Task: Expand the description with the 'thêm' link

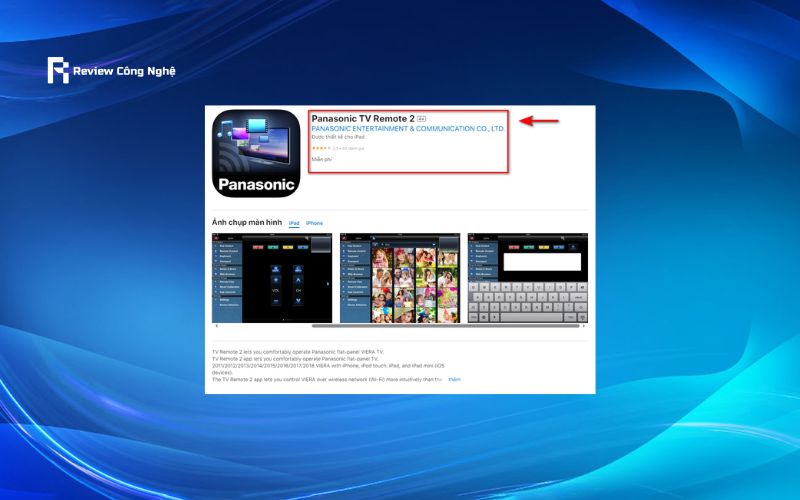Action: pyautogui.click(x=454, y=380)
